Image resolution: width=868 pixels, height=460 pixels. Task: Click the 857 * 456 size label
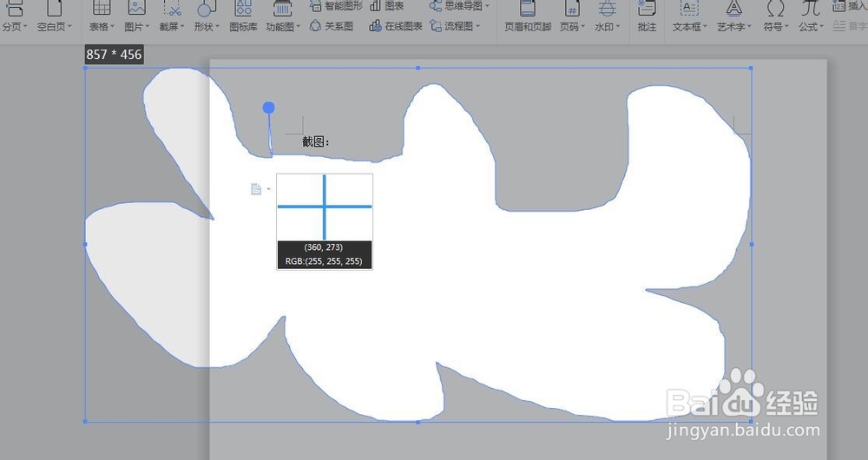click(114, 55)
